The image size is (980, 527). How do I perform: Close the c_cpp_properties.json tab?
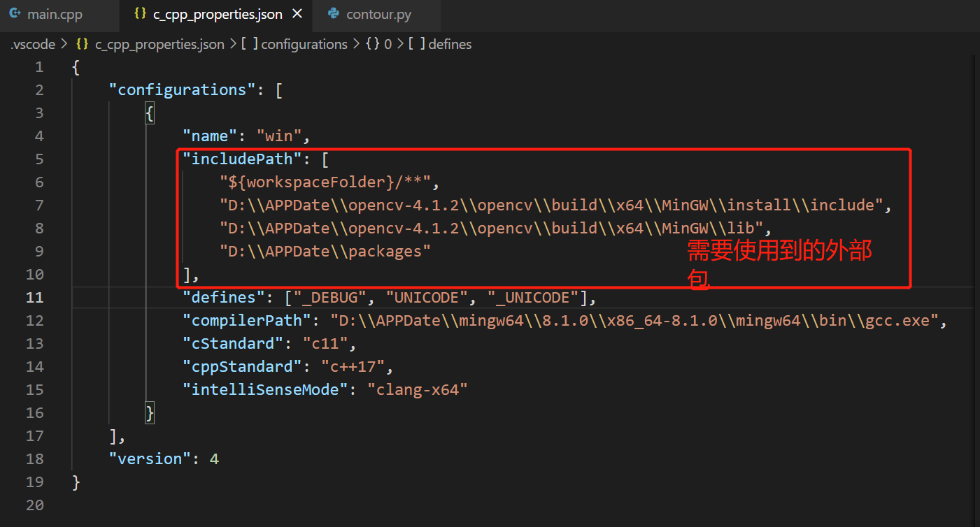pyautogui.click(x=297, y=13)
